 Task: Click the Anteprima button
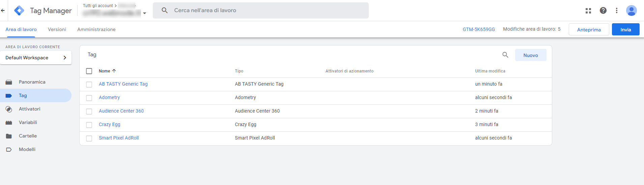589,29
